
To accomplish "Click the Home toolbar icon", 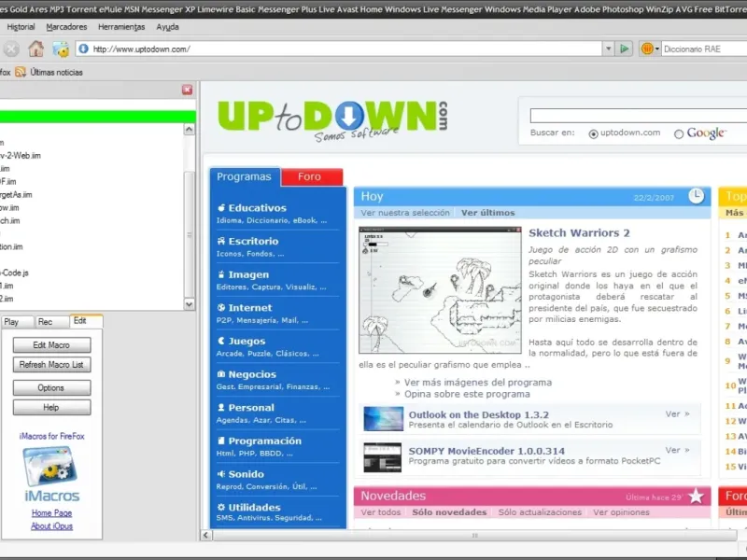I will (x=35, y=49).
